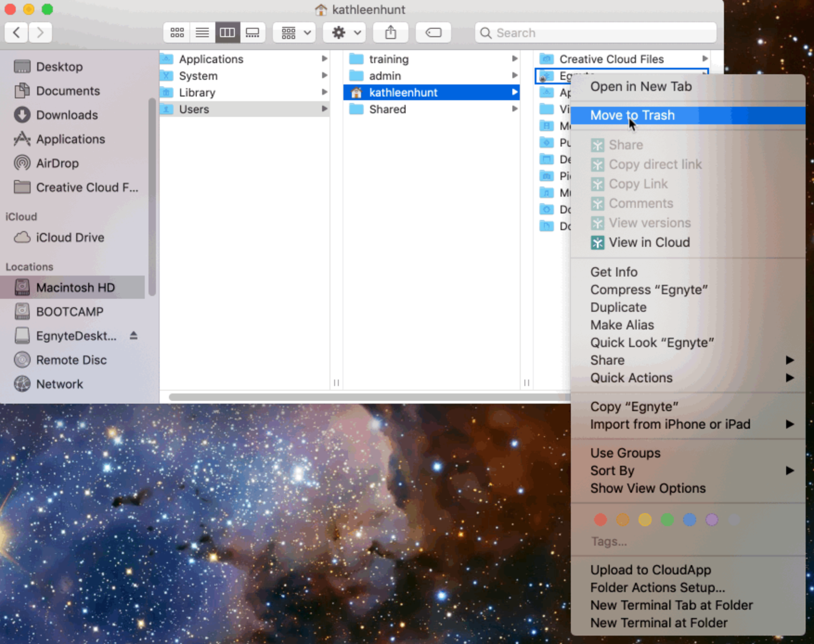
Task: Go back with the left arrow button
Action: [17, 32]
